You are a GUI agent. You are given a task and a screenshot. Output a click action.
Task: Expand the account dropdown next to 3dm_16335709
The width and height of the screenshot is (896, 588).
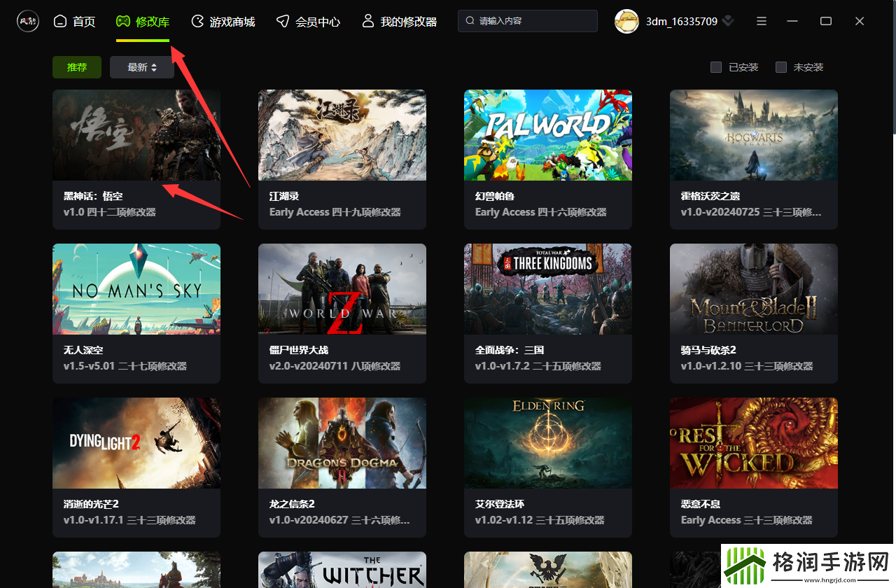(729, 21)
